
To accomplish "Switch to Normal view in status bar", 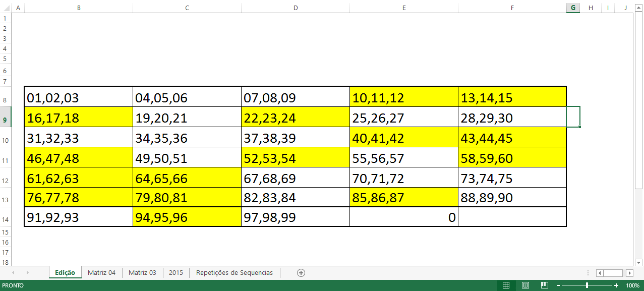I will (506, 285).
